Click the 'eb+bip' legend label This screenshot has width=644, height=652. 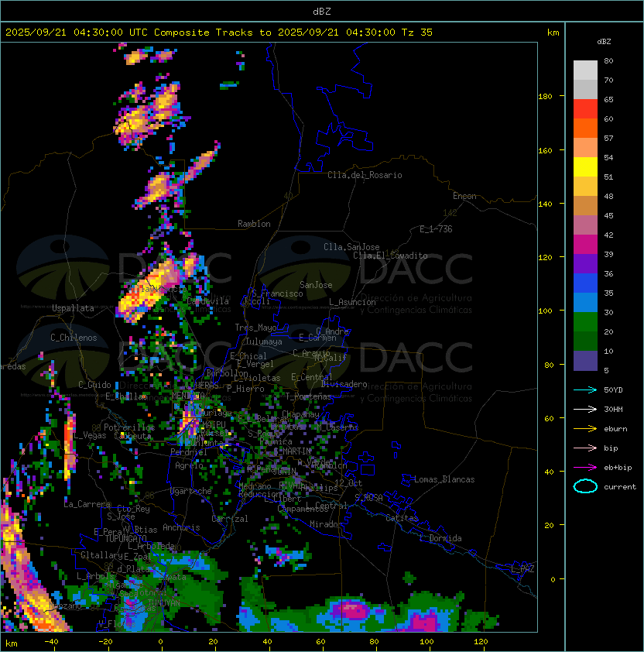click(618, 468)
